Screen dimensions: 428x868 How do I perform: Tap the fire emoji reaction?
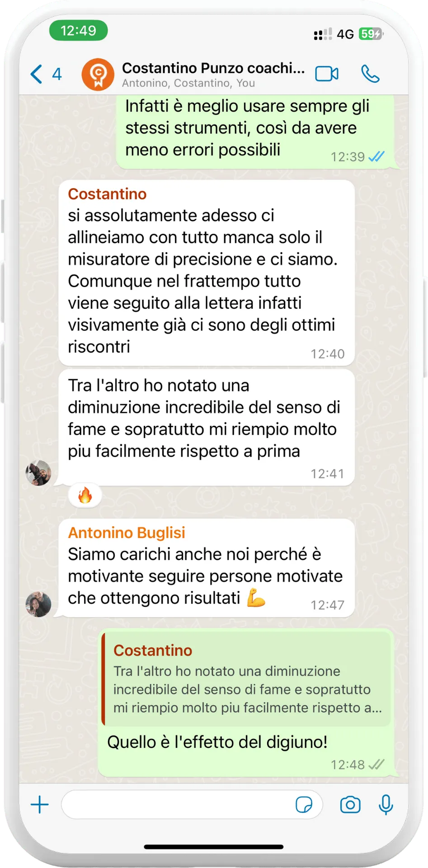click(x=85, y=495)
